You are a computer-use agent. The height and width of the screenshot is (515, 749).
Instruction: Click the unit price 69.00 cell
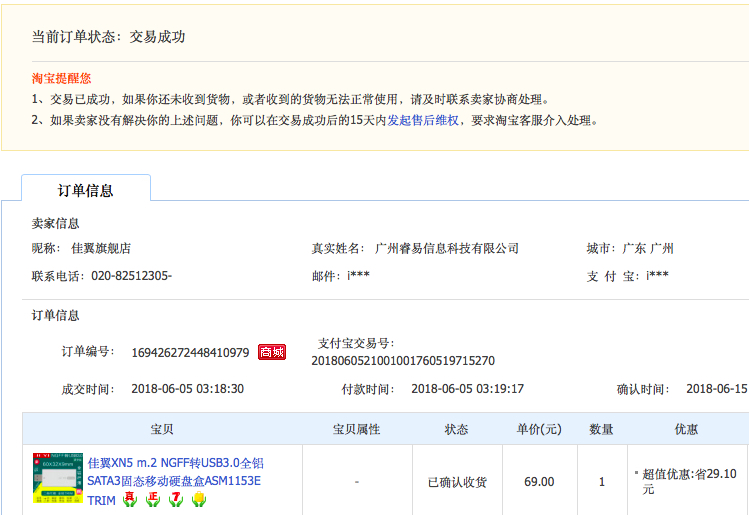539,482
